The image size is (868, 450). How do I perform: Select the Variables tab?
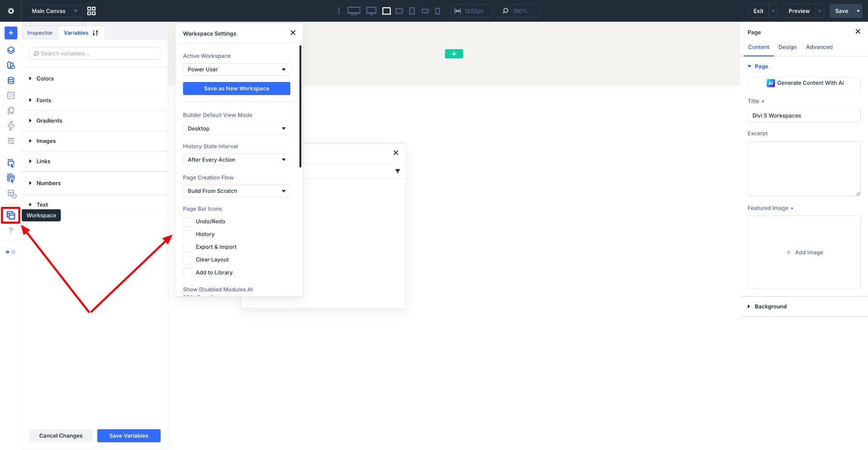(76, 33)
